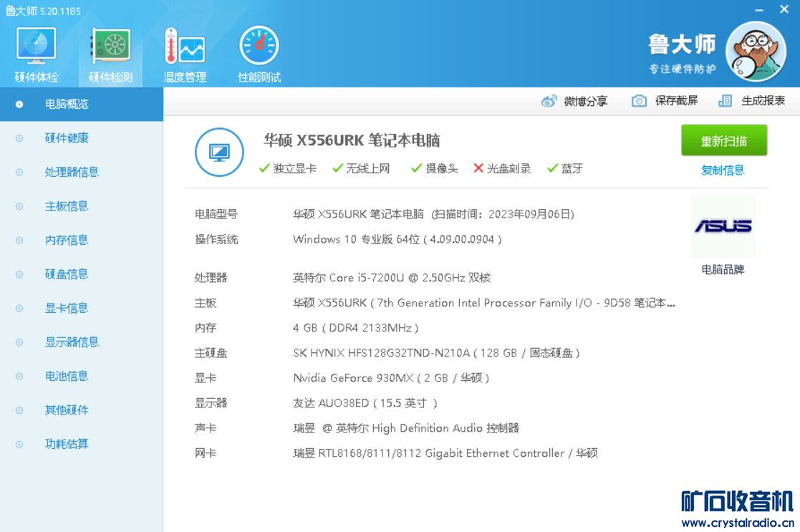
Task: Open the 性能测试 performance test icon
Action: tap(259, 46)
